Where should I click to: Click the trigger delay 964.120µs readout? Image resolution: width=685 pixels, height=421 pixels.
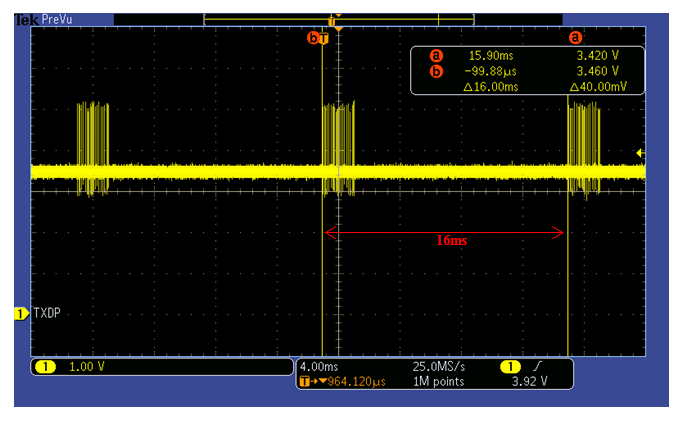point(356,382)
